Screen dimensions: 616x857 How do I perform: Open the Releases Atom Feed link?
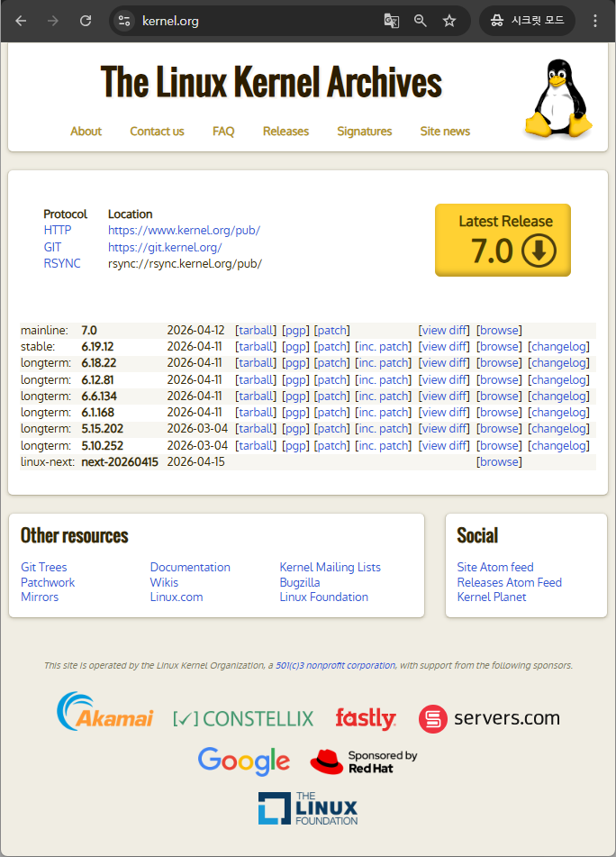(510, 583)
